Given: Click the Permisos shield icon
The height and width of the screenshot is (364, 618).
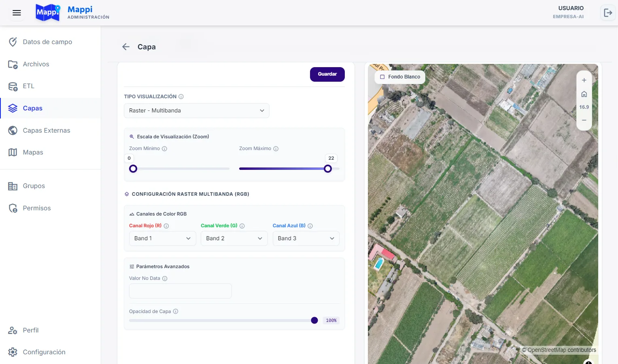Looking at the screenshot, I should point(13,208).
